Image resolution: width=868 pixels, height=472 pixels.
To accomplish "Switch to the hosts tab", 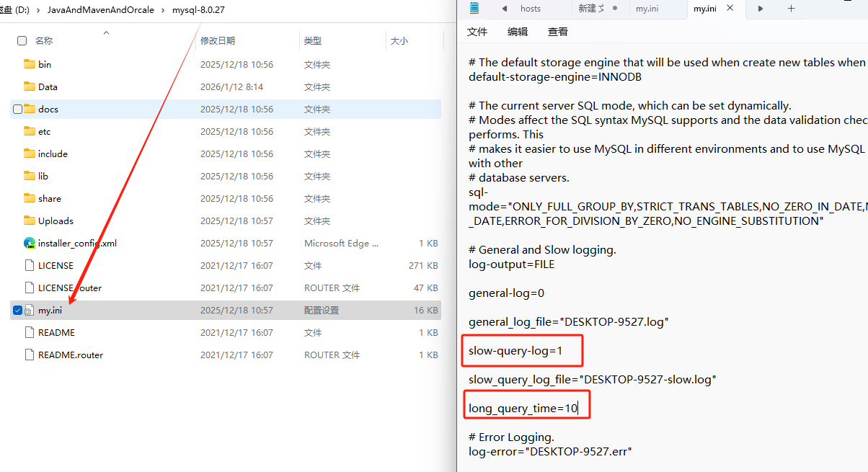I will point(531,9).
